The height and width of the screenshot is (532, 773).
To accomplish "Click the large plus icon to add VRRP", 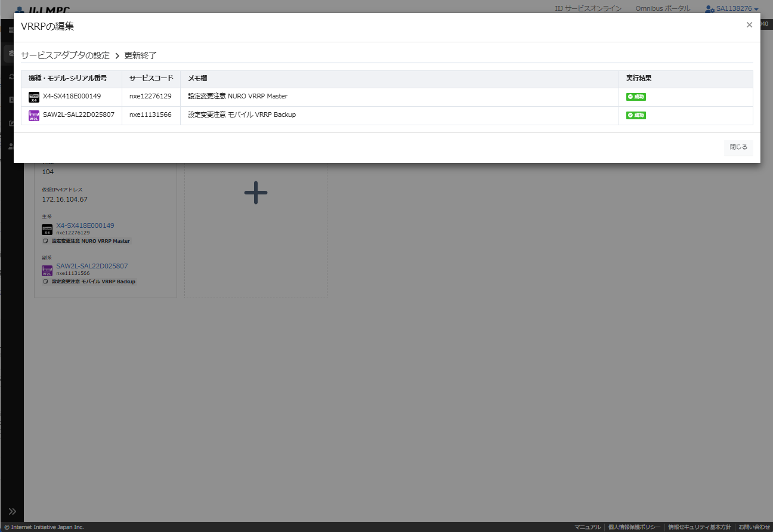I will tap(255, 193).
